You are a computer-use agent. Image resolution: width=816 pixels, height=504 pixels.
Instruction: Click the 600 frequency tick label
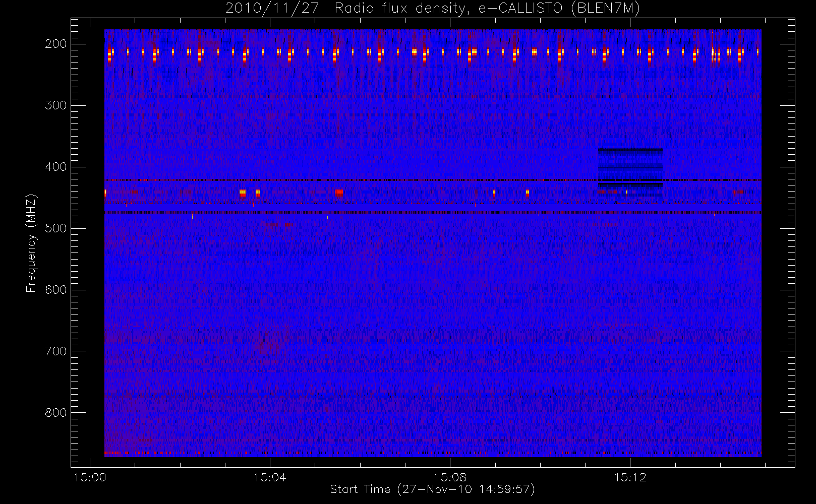pyautogui.click(x=55, y=290)
